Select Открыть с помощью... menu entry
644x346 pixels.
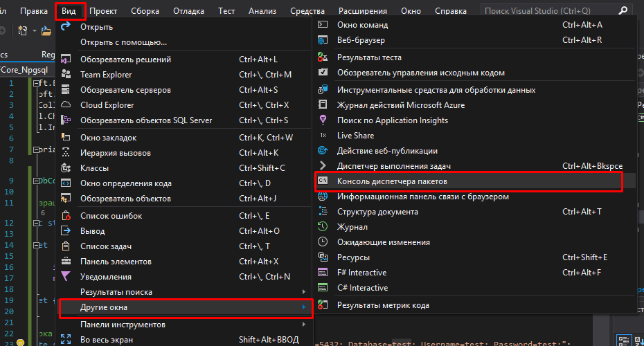click(185, 42)
